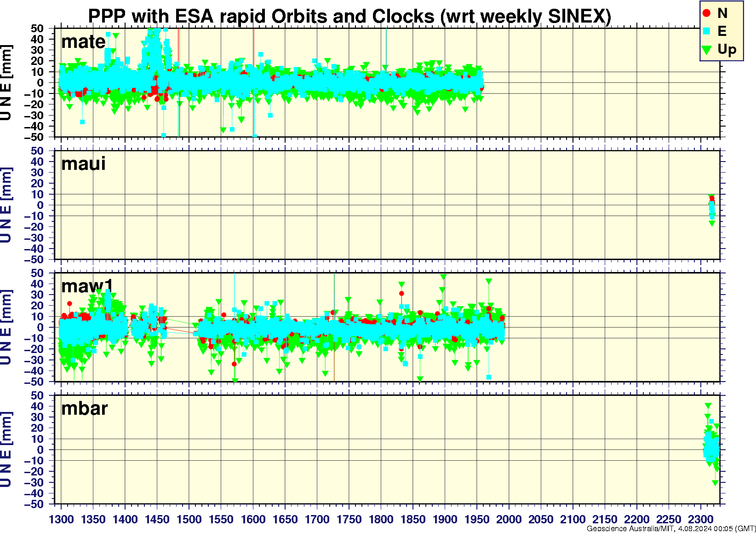
Task: Click the red N legend marker
Action: click(707, 13)
